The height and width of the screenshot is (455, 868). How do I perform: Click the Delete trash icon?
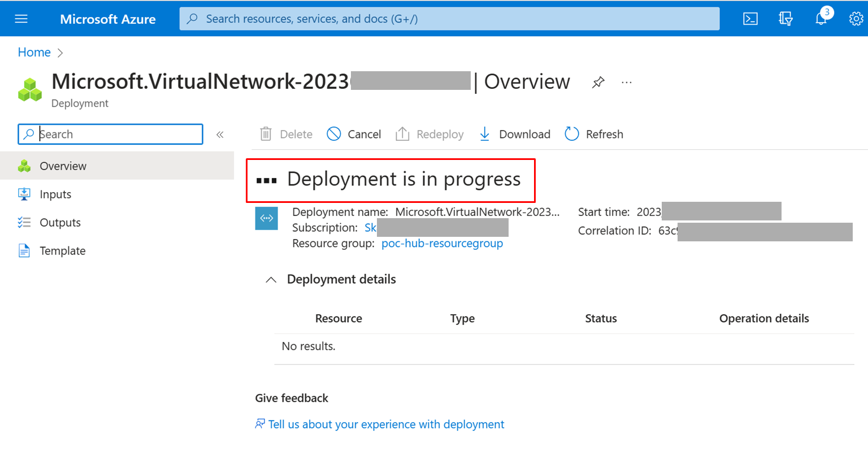(x=266, y=134)
